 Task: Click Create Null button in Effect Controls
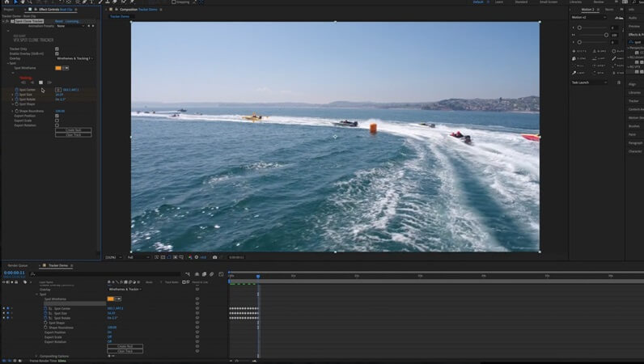click(x=74, y=129)
